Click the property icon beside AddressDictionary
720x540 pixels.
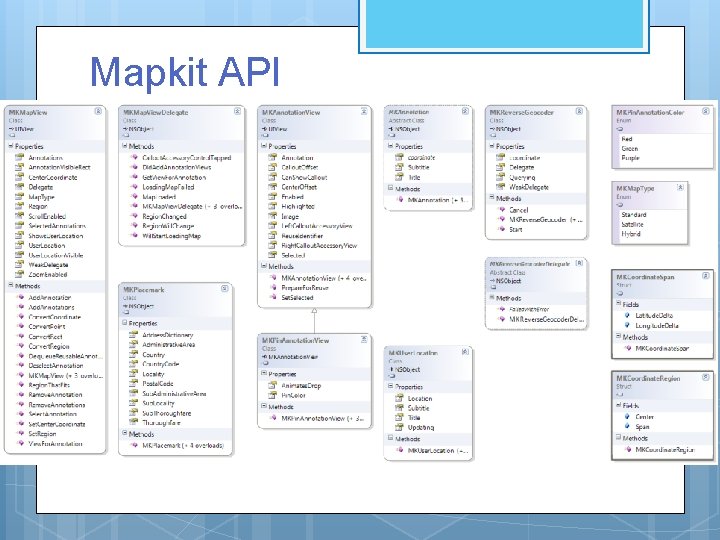click(x=134, y=335)
